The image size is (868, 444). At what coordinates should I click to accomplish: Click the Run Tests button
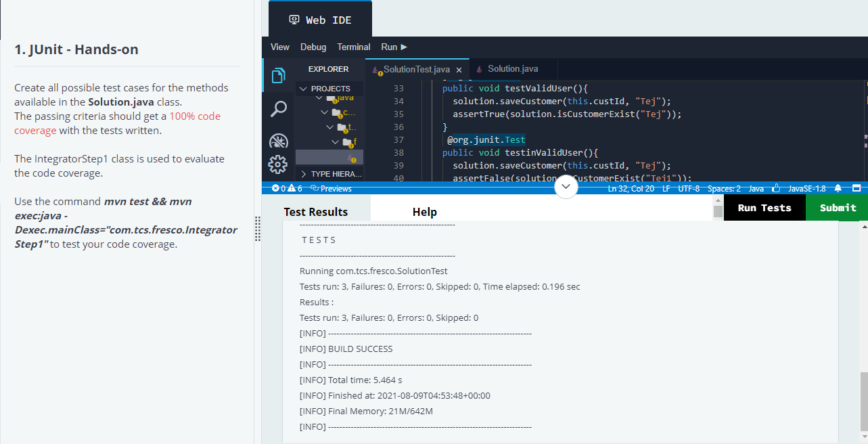[x=764, y=207]
